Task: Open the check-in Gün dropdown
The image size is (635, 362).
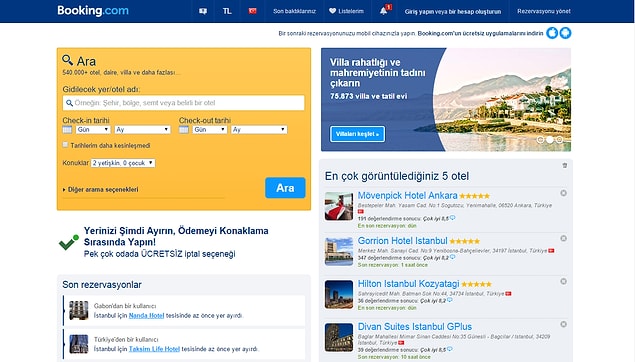Action: point(93,130)
